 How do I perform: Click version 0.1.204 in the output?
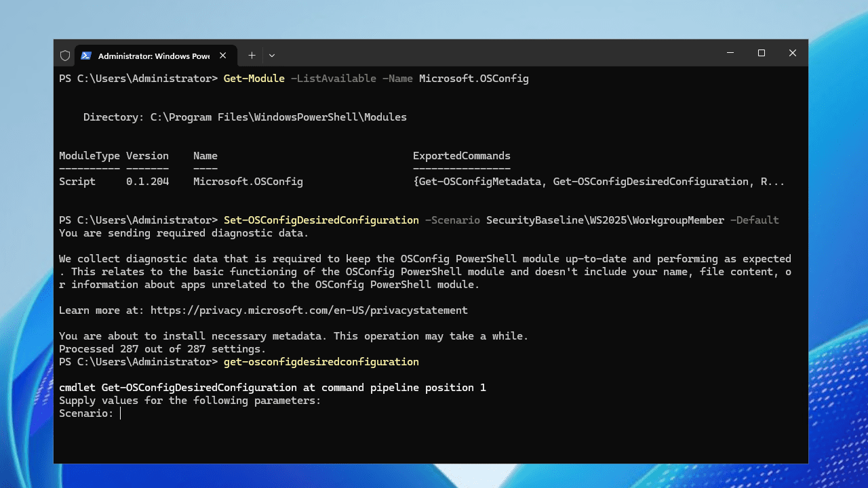[147, 182]
